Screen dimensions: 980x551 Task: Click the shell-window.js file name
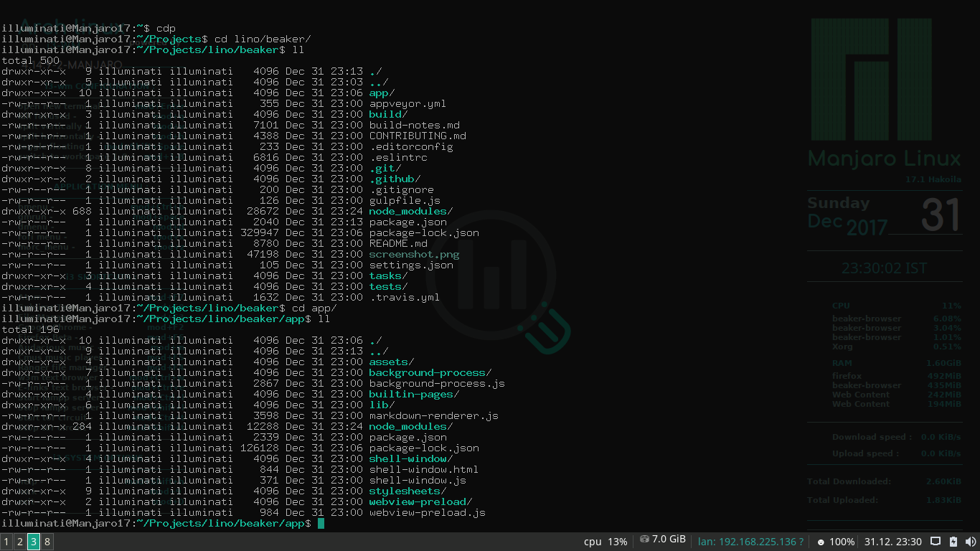click(x=418, y=481)
